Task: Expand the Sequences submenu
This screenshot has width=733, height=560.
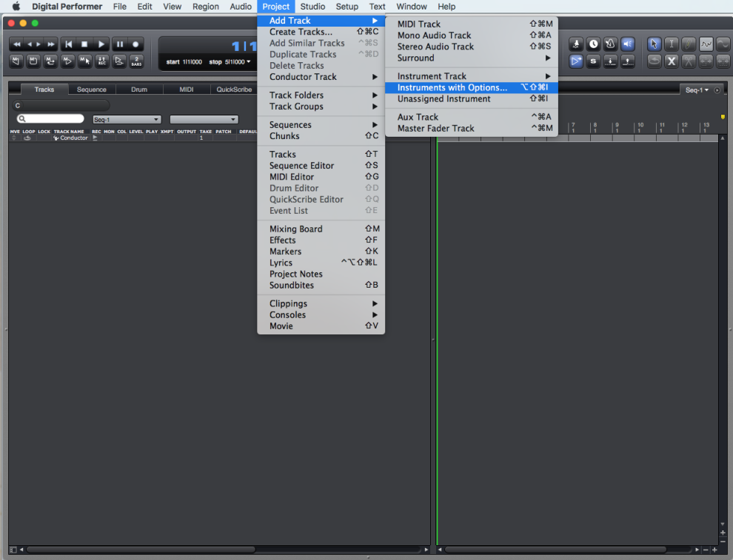Action: point(321,125)
